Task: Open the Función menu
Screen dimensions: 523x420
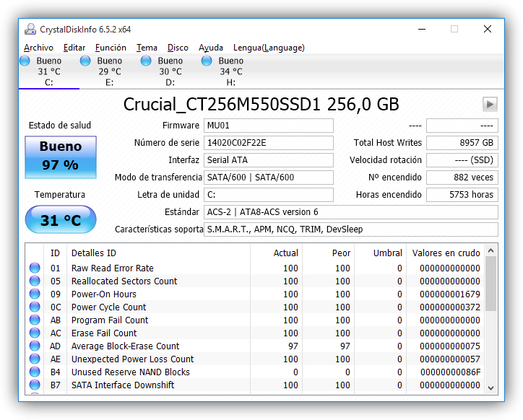Action: (111, 48)
